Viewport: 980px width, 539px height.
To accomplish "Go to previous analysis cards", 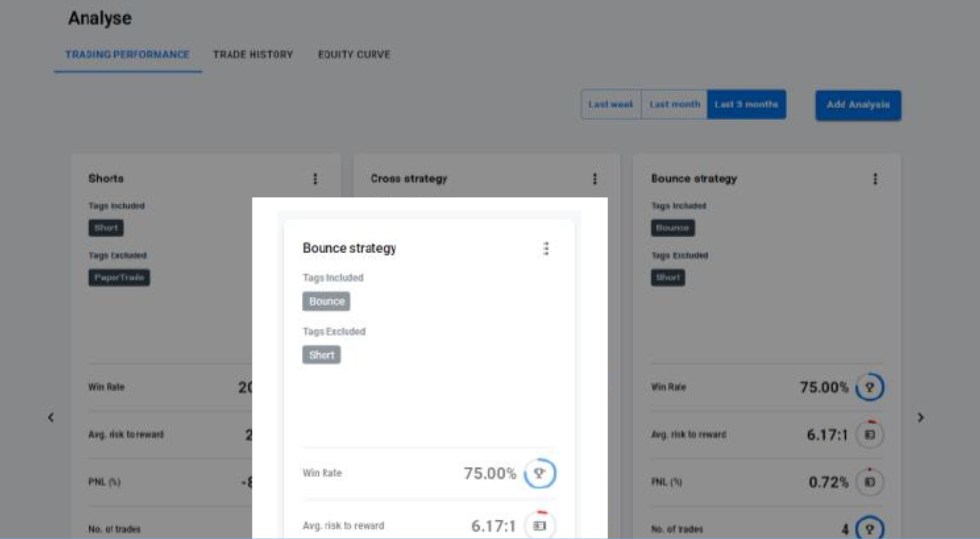I will tap(50, 417).
